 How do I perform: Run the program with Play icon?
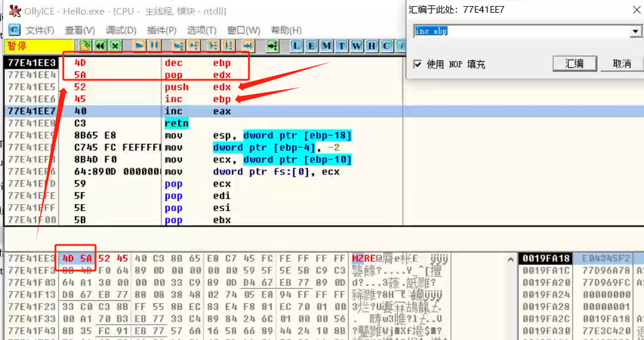coord(139,46)
